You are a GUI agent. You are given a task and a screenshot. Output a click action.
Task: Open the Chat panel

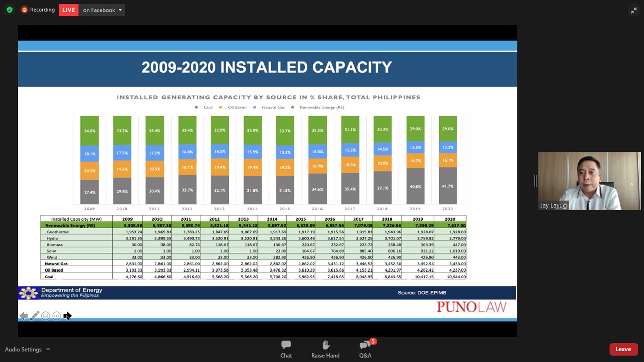click(286, 349)
